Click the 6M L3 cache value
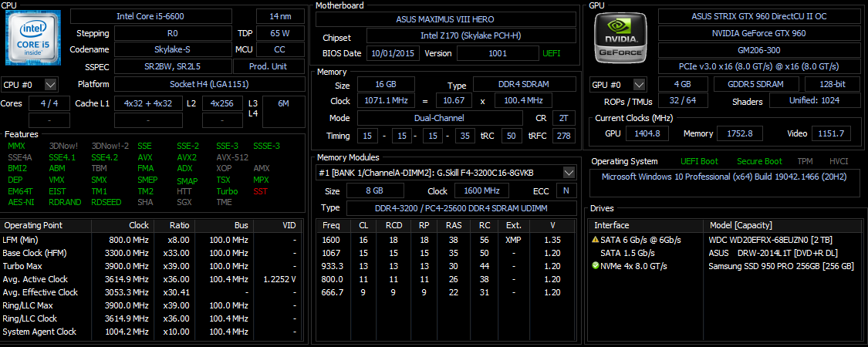Screen dimensions: 868x347 [283, 112]
